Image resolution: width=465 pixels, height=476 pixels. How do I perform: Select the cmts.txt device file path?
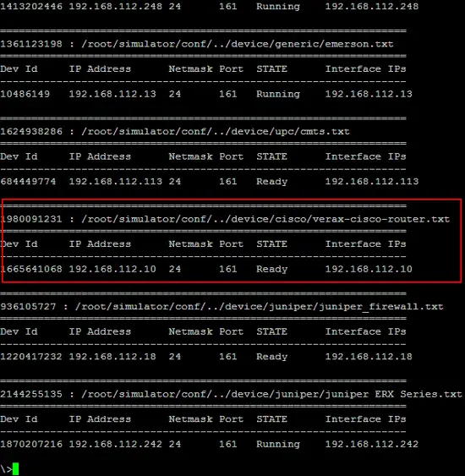216,132
